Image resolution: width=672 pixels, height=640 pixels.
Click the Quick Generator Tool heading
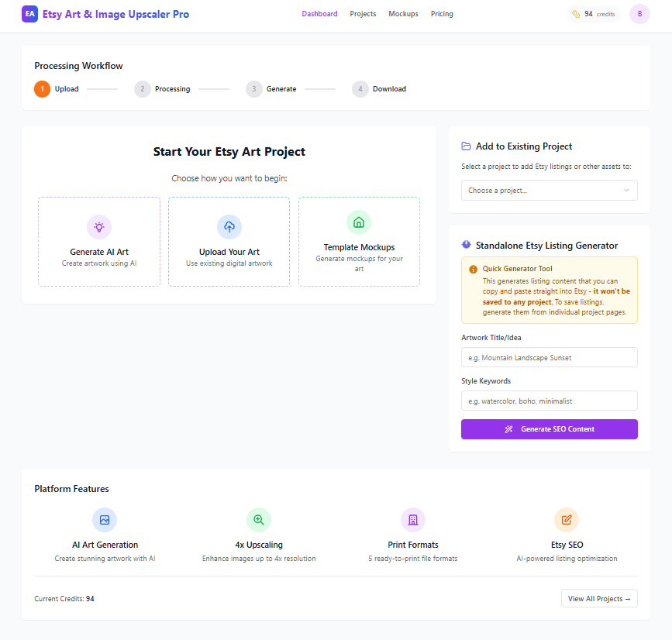pos(517,269)
